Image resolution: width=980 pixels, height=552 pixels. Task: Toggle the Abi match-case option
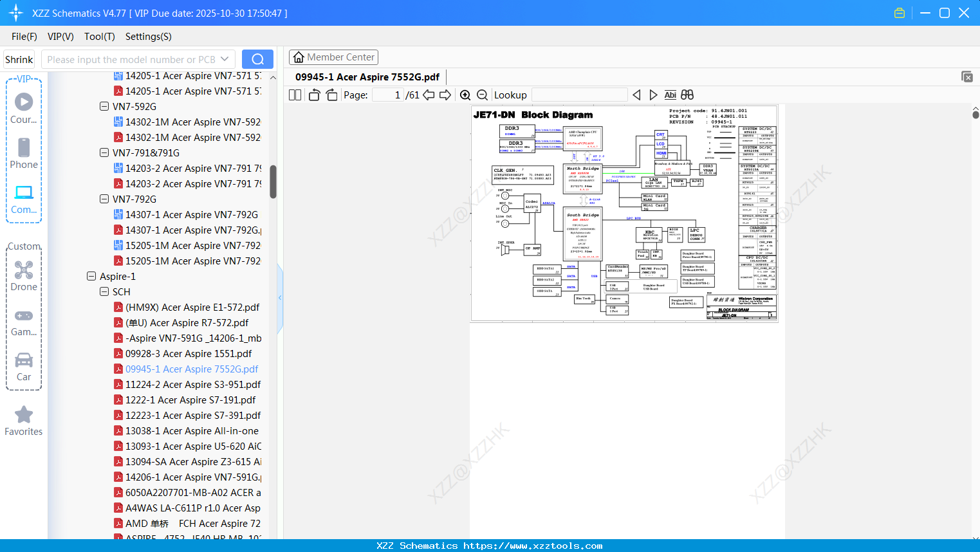(x=670, y=95)
